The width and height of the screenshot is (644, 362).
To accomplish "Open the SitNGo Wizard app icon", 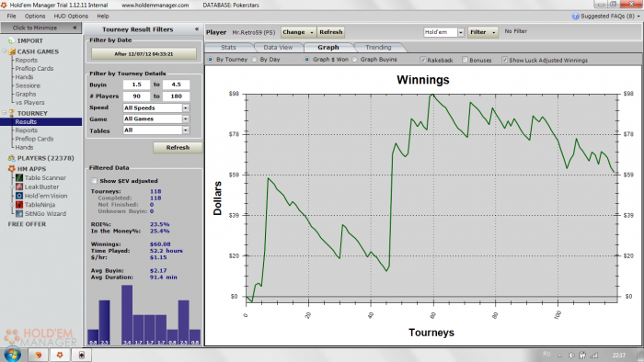I will tap(19, 213).
